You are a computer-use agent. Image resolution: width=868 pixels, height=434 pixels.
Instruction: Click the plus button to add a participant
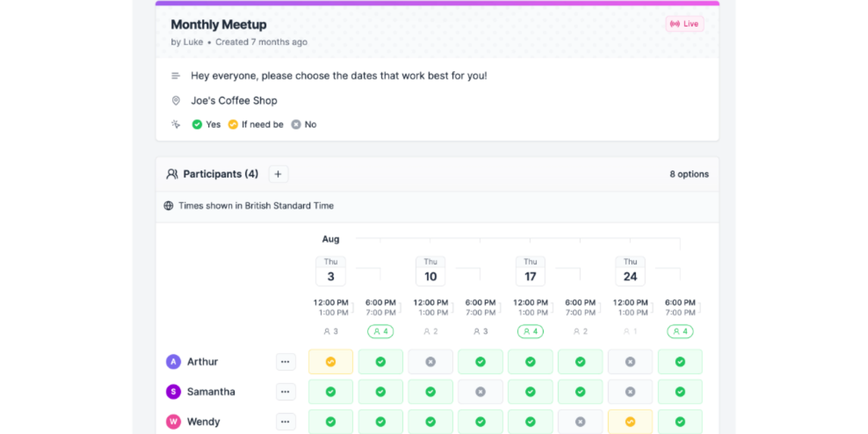[278, 174]
